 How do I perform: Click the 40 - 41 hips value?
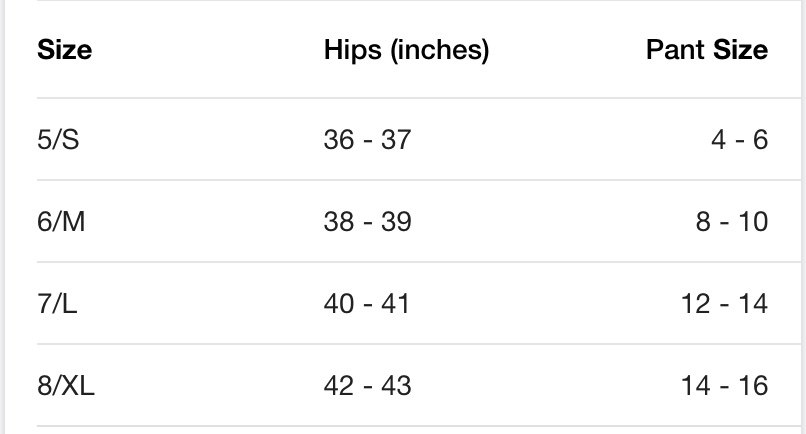367,303
